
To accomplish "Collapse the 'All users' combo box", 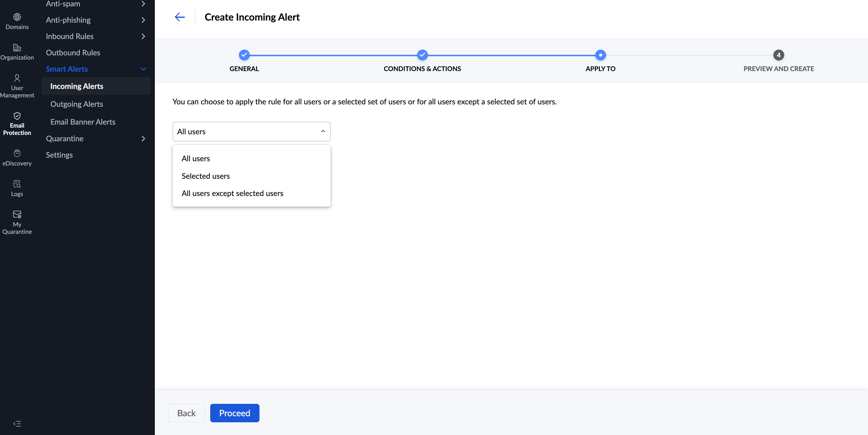I will click(x=322, y=131).
